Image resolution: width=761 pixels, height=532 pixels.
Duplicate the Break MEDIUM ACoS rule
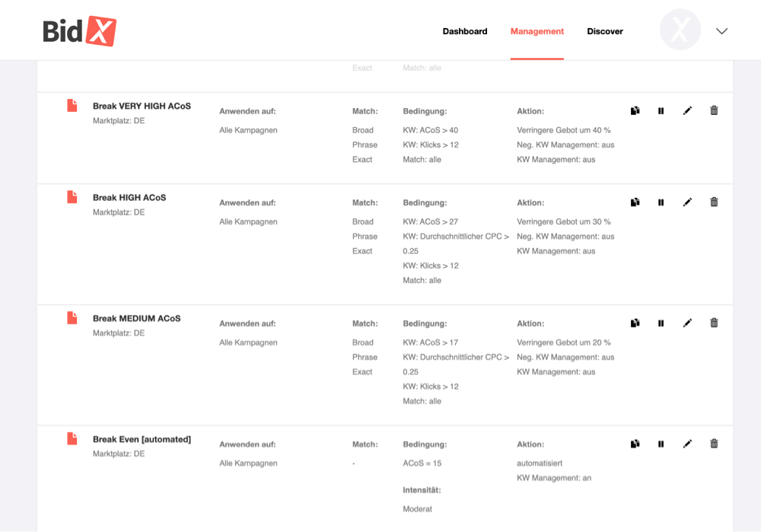point(635,323)
